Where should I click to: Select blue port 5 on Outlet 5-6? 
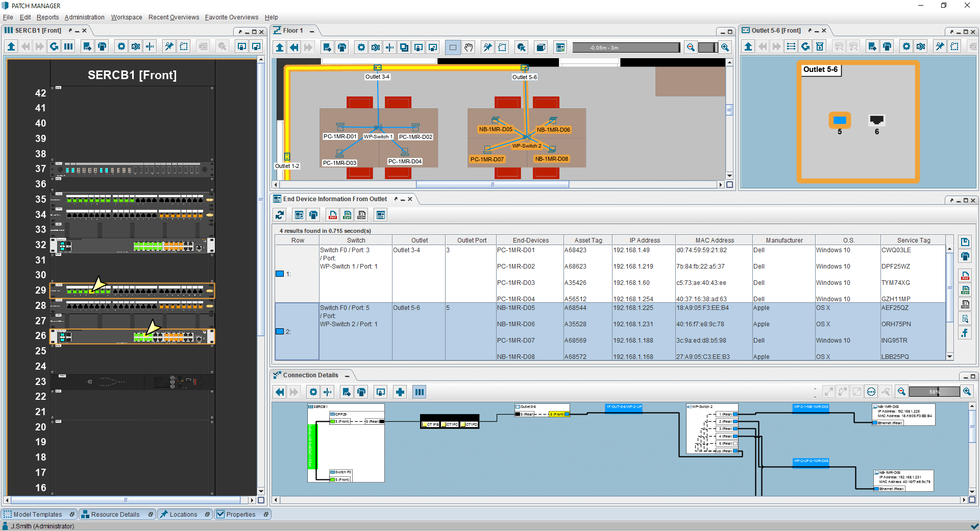click(x=840, y=120)
